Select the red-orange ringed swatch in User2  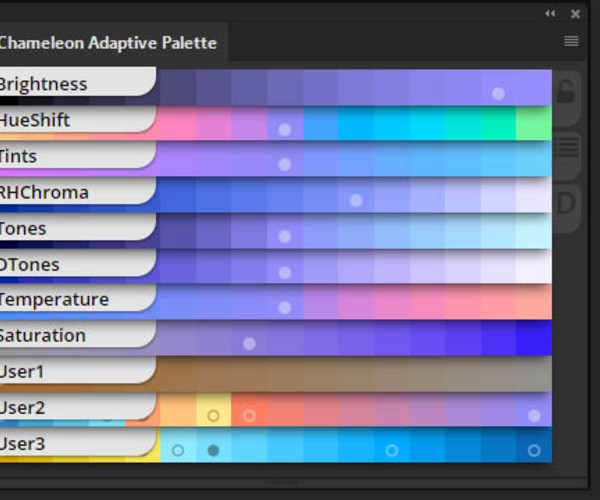coord(249,409)
